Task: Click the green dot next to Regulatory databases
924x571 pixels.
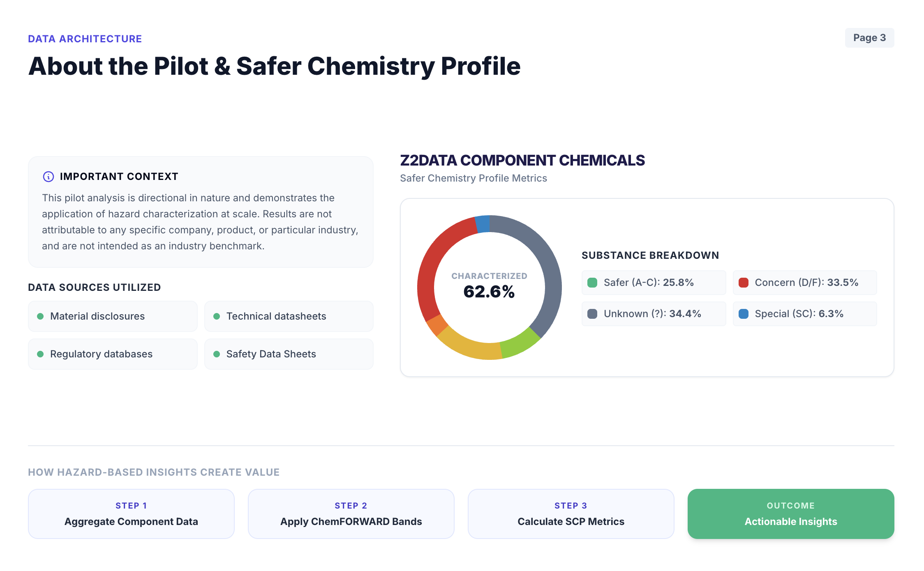Action: point(40,354)
